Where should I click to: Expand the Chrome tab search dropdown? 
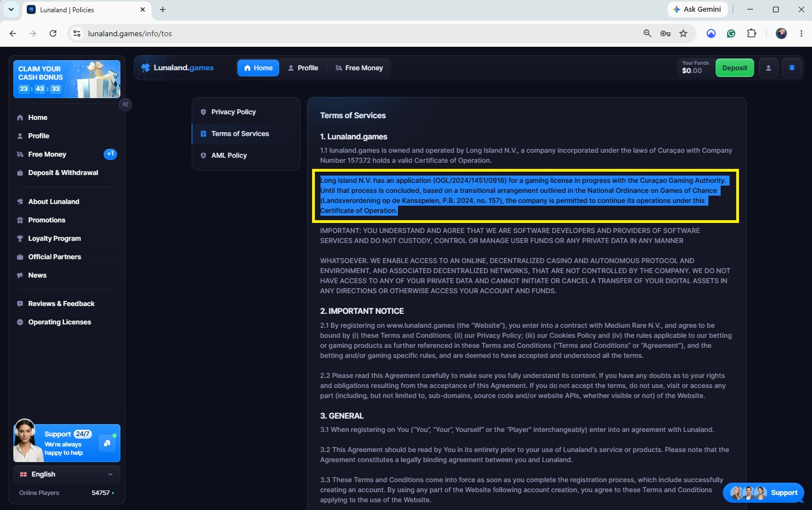[11, 9]
